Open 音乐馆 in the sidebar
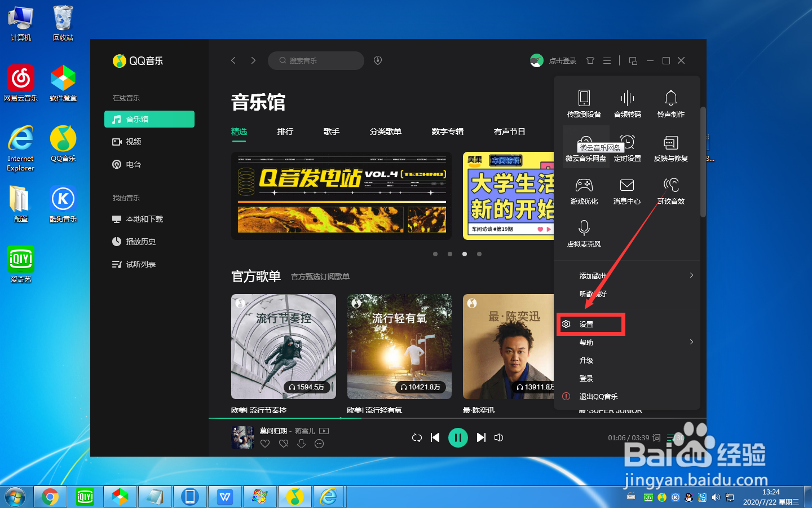The height and width of the screenshot is (508, 812). pyautogui.click(x=149, y=119)
